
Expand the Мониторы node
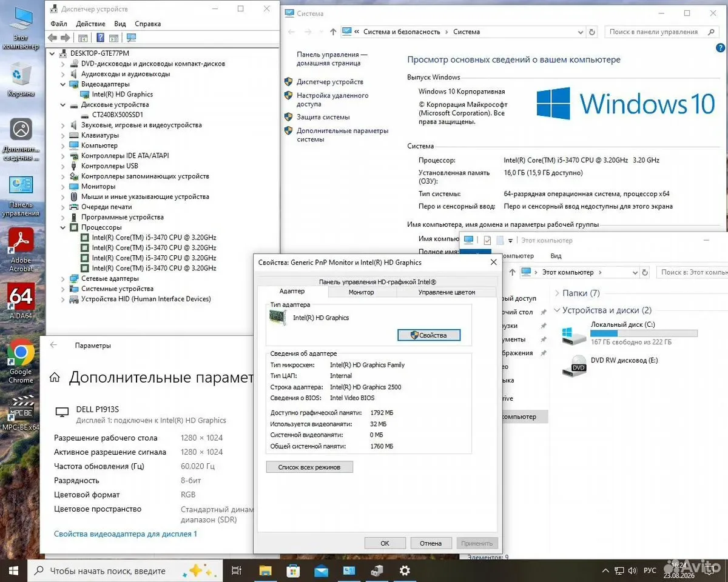(63, 186)
